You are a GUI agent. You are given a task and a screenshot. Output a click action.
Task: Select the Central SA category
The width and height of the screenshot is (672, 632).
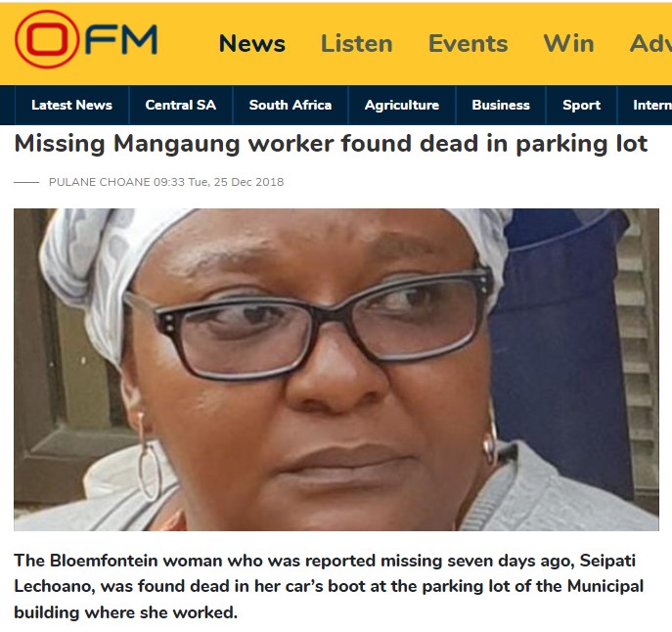click(x=180, y=105)
